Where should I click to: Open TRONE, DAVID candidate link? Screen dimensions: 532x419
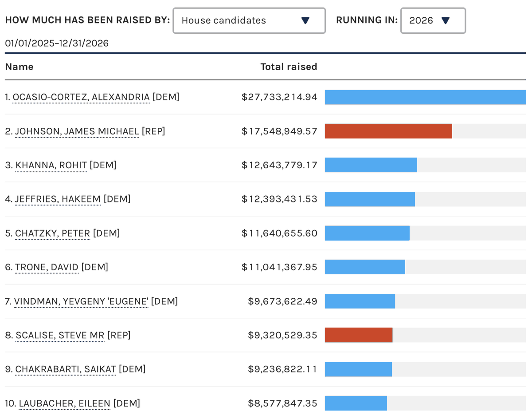point(47,267)
